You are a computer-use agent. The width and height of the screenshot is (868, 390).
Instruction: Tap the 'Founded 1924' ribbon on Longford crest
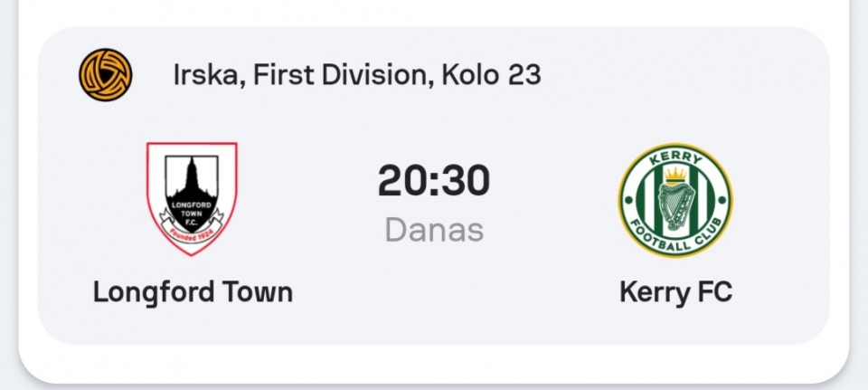(192, 229)
